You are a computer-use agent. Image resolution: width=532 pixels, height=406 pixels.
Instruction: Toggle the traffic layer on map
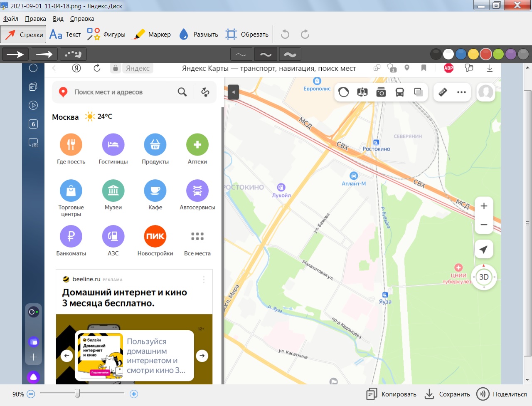[344, 92]
